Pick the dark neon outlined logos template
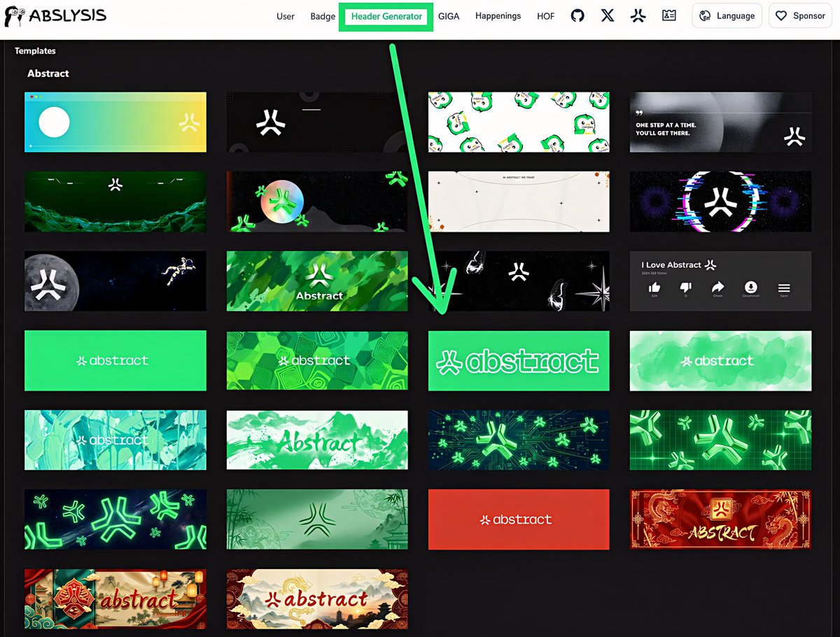Screen dimensions: 840x637 [x=115, y=519]
